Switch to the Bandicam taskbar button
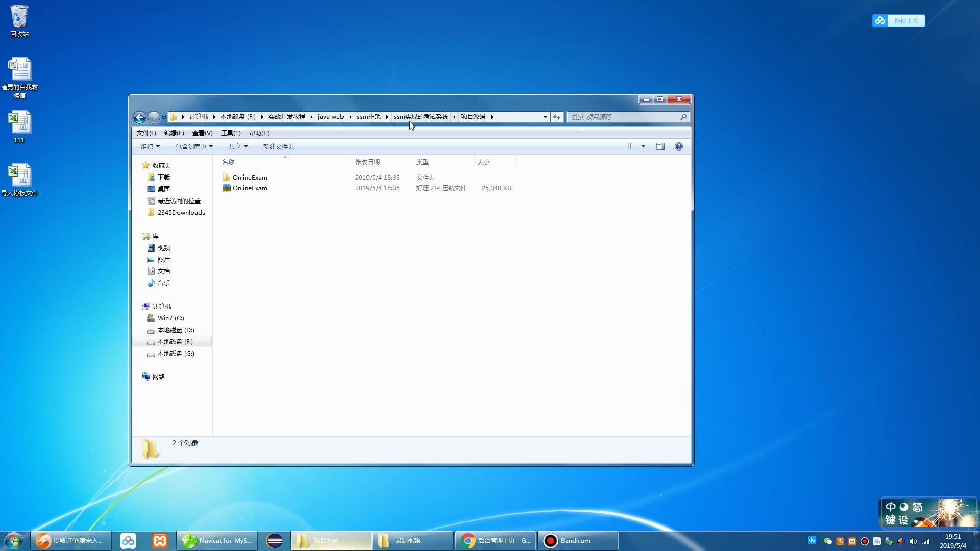The width and height of the screenshot is (980, 551). pos(578,541)
